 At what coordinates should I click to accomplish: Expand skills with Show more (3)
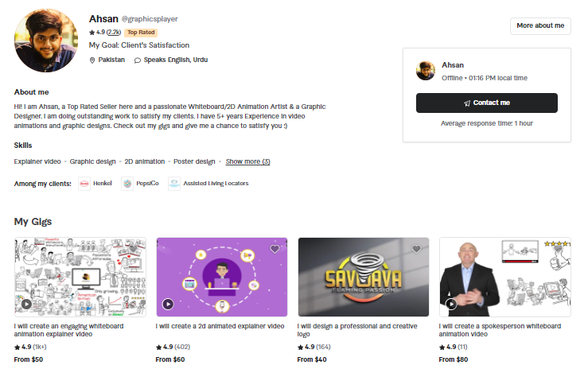248,161
